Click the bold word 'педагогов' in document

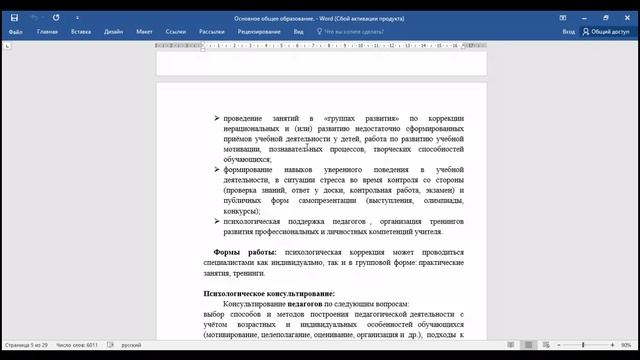[x=305, y=304]
